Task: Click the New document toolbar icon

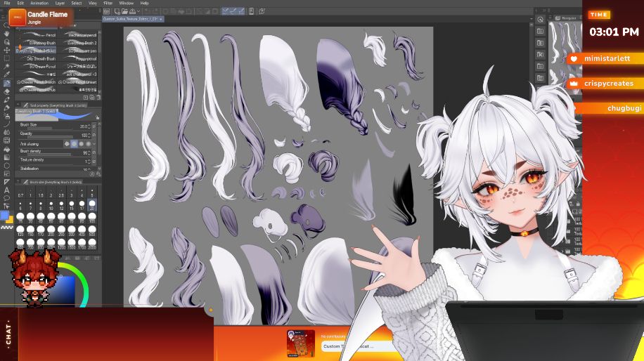Action: click(117, 11)
